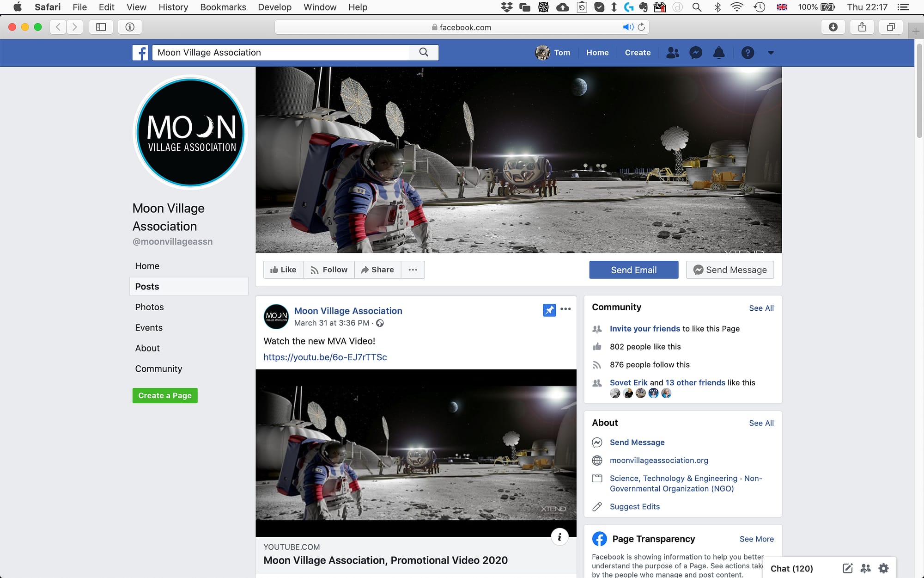The height and width of the screenshot is (578, 924).
Task: Click the pinned post pin icon
Action: click(549, 310)
